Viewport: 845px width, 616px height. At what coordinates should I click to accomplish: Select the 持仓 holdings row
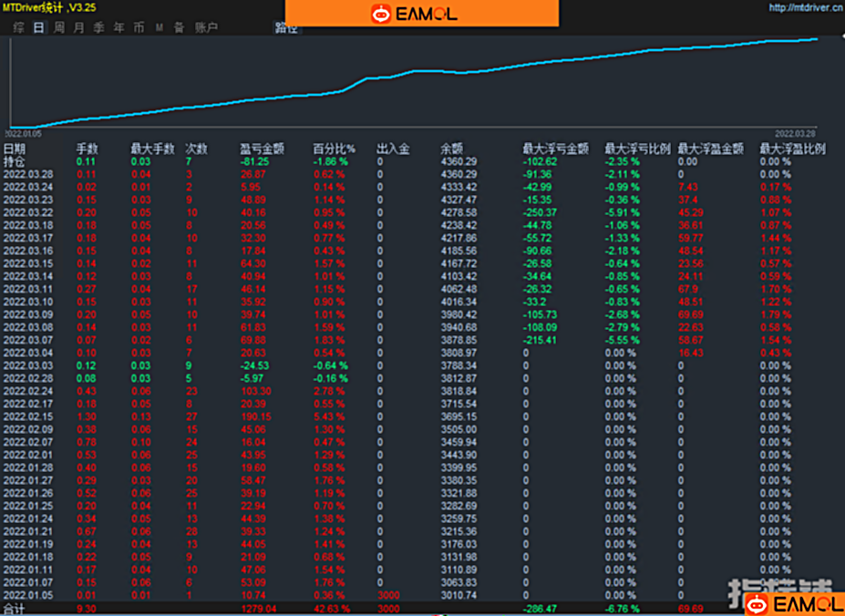point(15,161)
